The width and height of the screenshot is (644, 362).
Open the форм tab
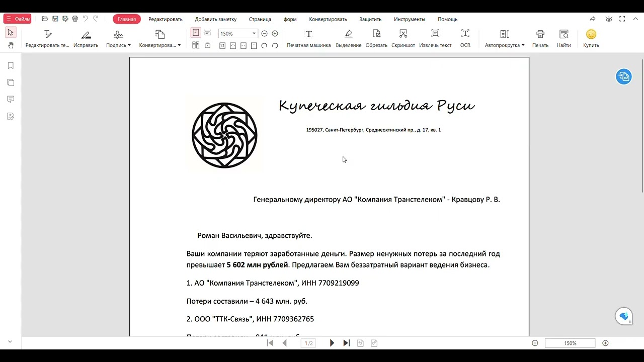(x=290, y=19)
